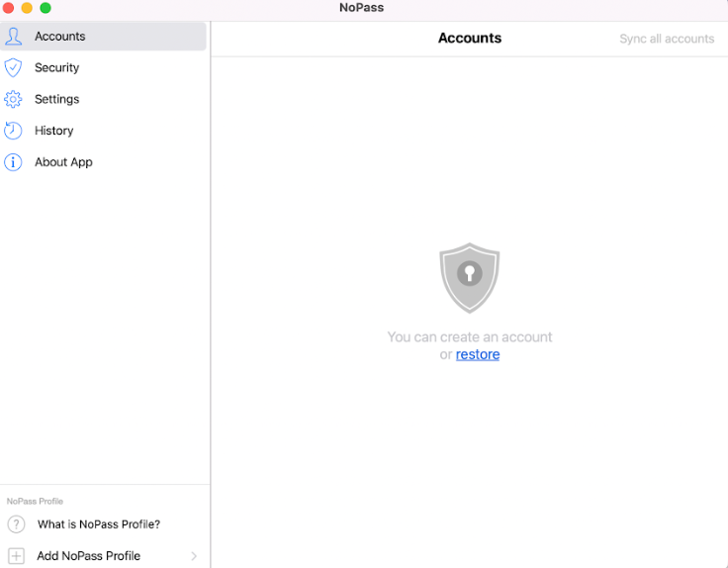
Task: Click the Settings gear icon
Action: point(13,99)
